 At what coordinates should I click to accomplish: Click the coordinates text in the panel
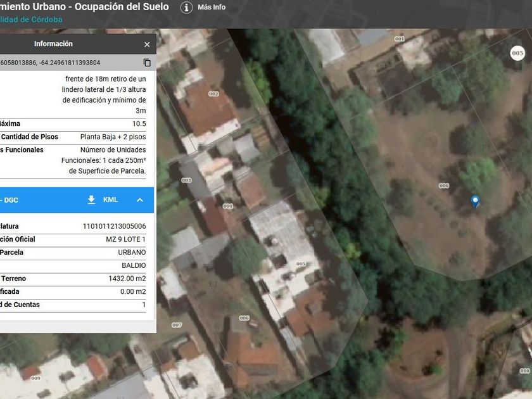pos(51,63)
